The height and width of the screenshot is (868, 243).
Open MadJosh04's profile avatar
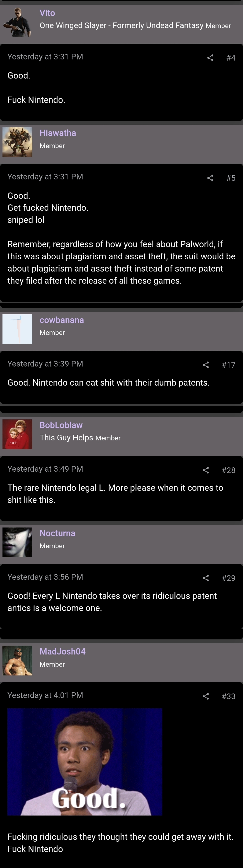(x=17, y=660)
